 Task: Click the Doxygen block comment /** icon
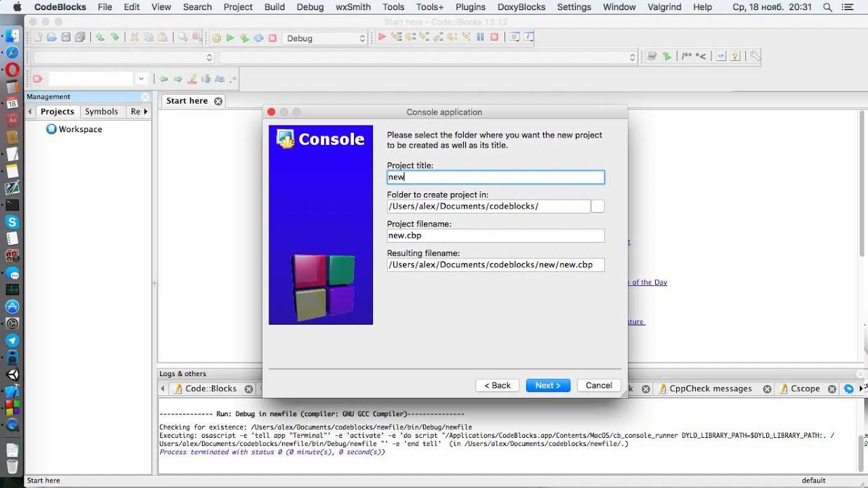point(687,57)
